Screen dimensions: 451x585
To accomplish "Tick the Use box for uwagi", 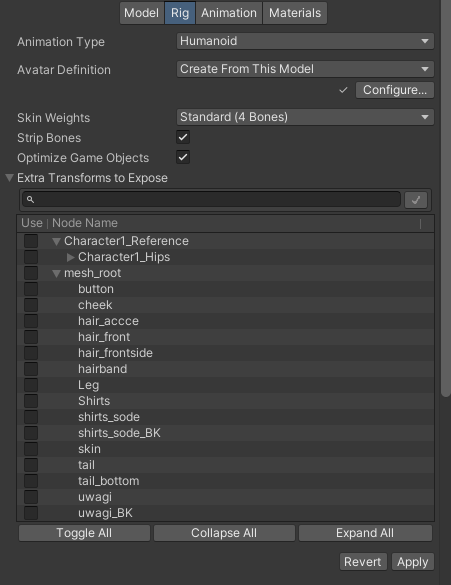I will pos(31,497).
